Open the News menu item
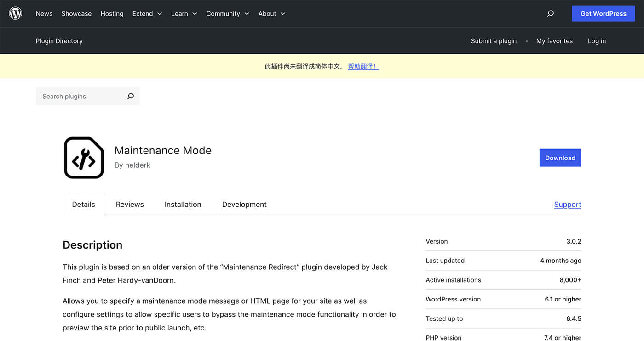 click(44, 14)
